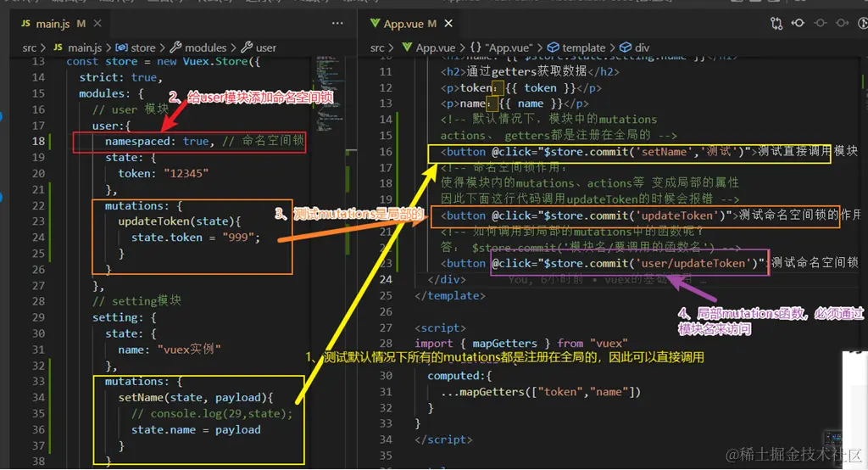Click the wrench icon before user breadcrumb
The width and height of the screenshot is (868, 470).
pyautogui.click(x=247, y=48)
